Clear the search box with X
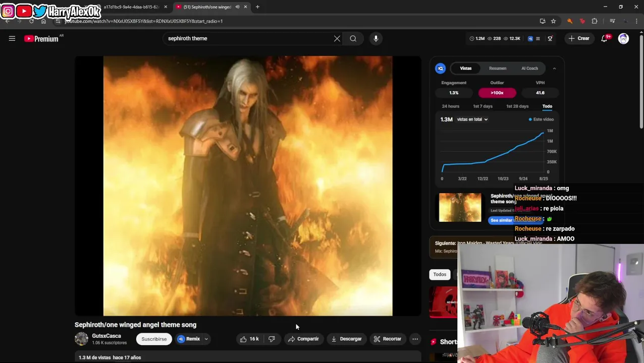 point(337,38)
